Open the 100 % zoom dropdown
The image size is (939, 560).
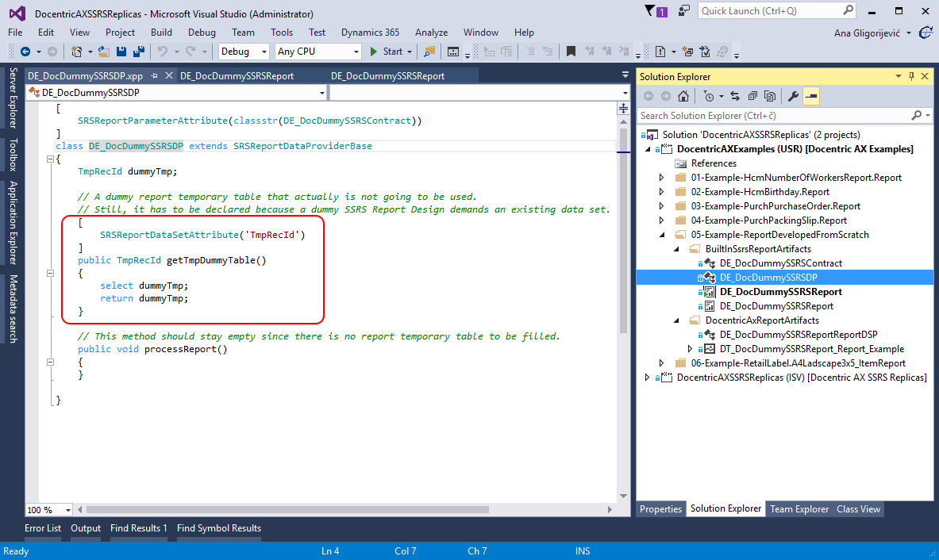click(67, 510)
